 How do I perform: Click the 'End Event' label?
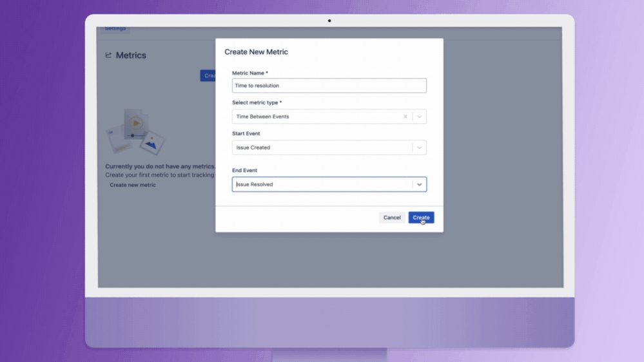244,170
